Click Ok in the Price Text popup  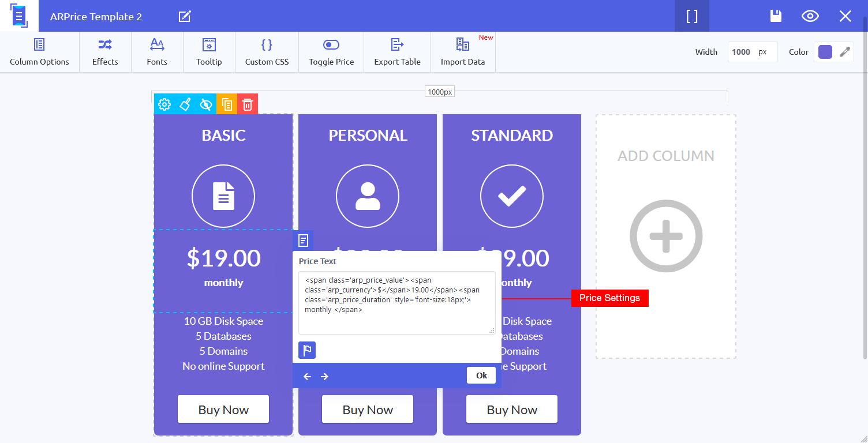pyautogui.click(x=481, y=376)
